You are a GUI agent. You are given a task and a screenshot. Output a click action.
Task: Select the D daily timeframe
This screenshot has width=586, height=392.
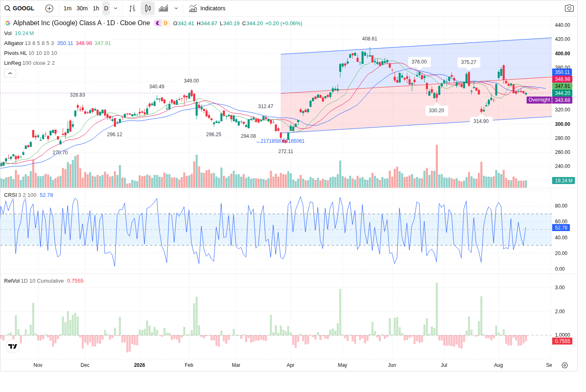point(106,8)
